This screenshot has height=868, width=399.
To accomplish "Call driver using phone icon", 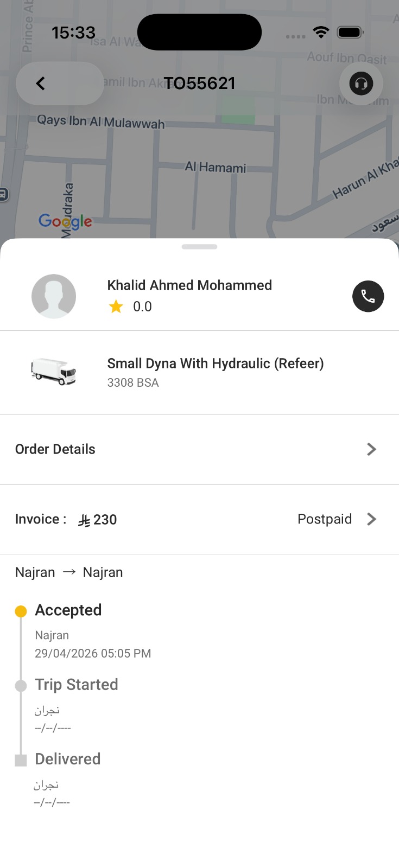I will 368,296.
